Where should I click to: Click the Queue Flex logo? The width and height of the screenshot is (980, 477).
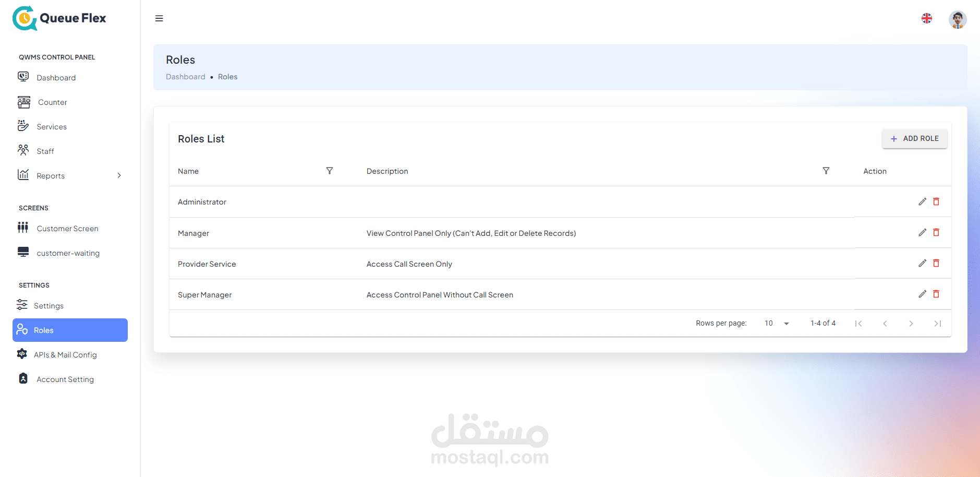pos(59,18)
